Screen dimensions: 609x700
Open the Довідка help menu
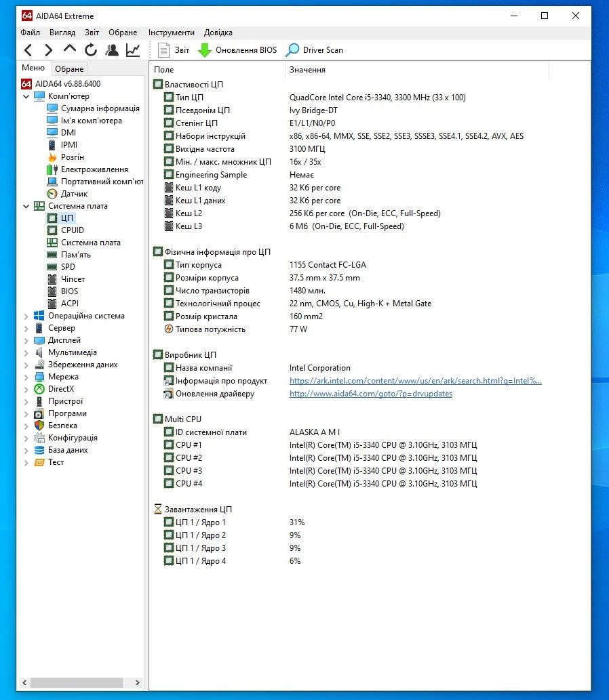coord(218,33)
